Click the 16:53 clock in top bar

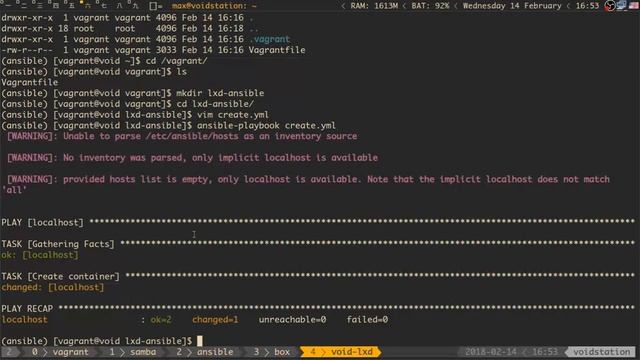click(x=587, y=6)
